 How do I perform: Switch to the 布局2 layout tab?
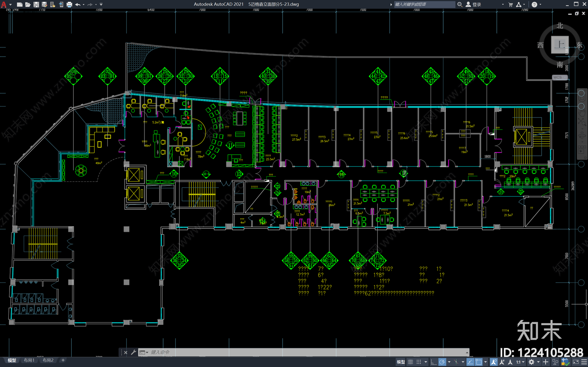48,360
